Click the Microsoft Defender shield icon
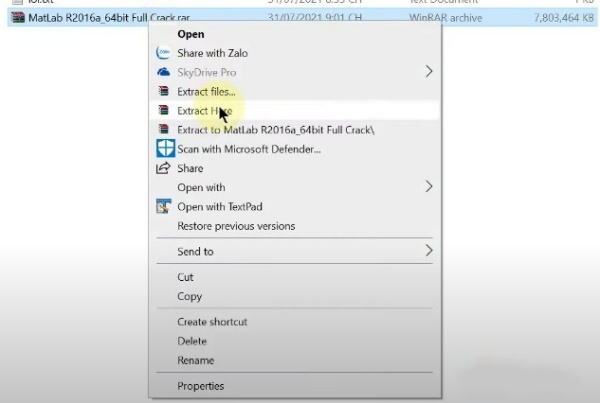This screenshot has width=600, height=403. [165, 148]
